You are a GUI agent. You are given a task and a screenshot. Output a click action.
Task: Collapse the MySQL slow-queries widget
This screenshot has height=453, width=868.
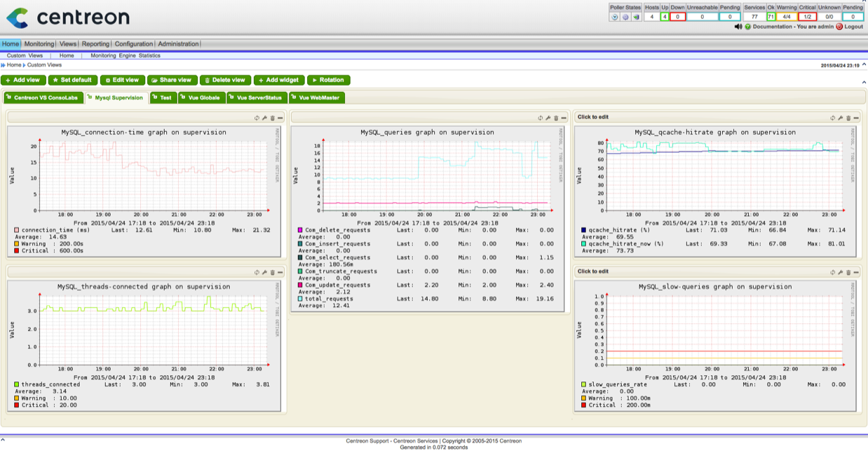pyautogui.click(x=855, y=272)
